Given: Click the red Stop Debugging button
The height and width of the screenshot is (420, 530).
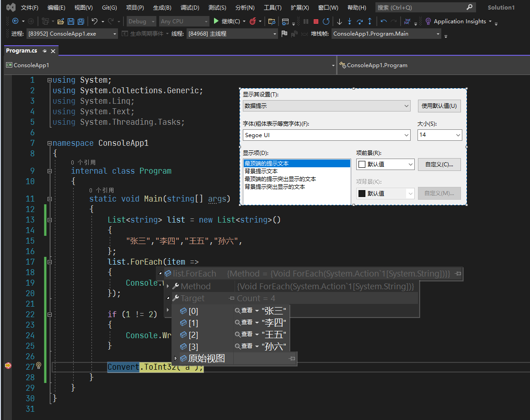Looking at the screenshot, I should 316,21.
